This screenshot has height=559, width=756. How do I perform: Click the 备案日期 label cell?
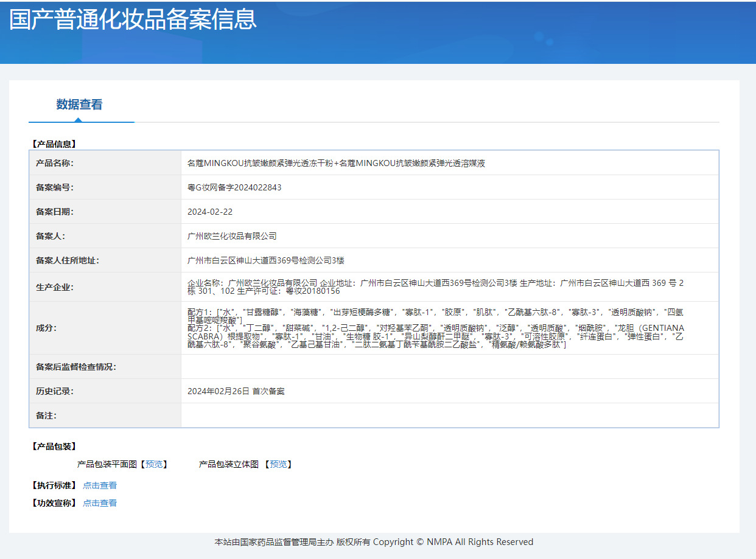click(x=105, y=212)
